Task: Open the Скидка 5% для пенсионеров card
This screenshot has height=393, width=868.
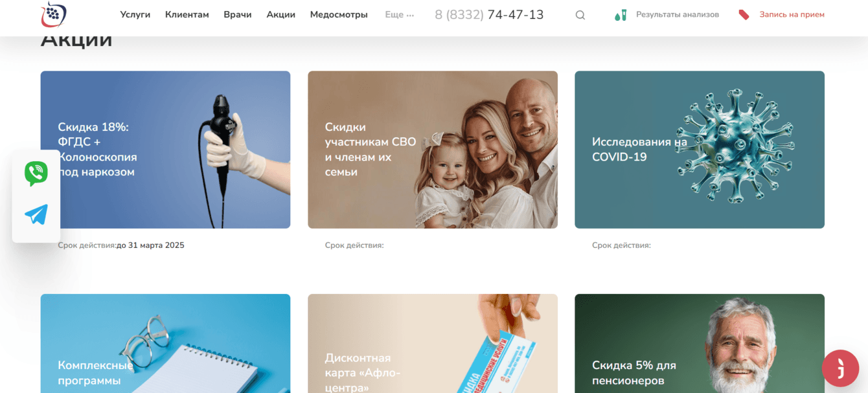Action: (x=700, y=343)
